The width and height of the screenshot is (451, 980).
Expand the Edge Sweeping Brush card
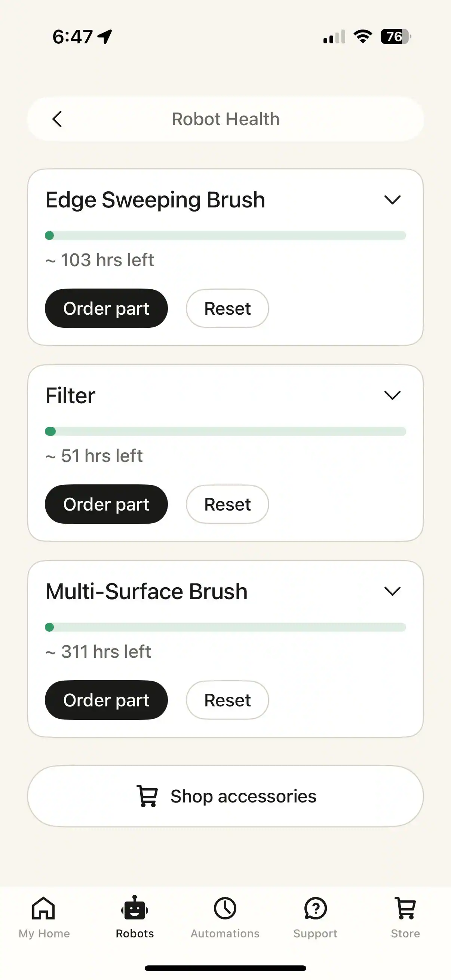click(392, 200)
